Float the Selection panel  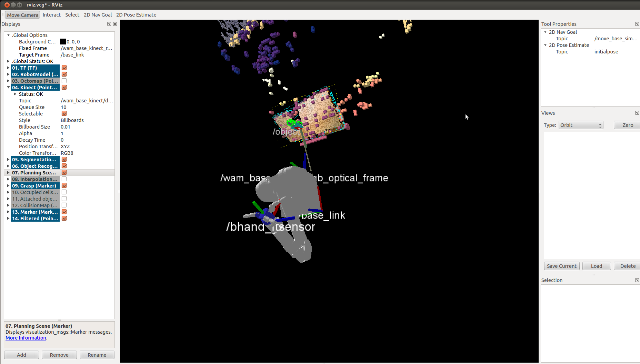(x=637, y=280)
